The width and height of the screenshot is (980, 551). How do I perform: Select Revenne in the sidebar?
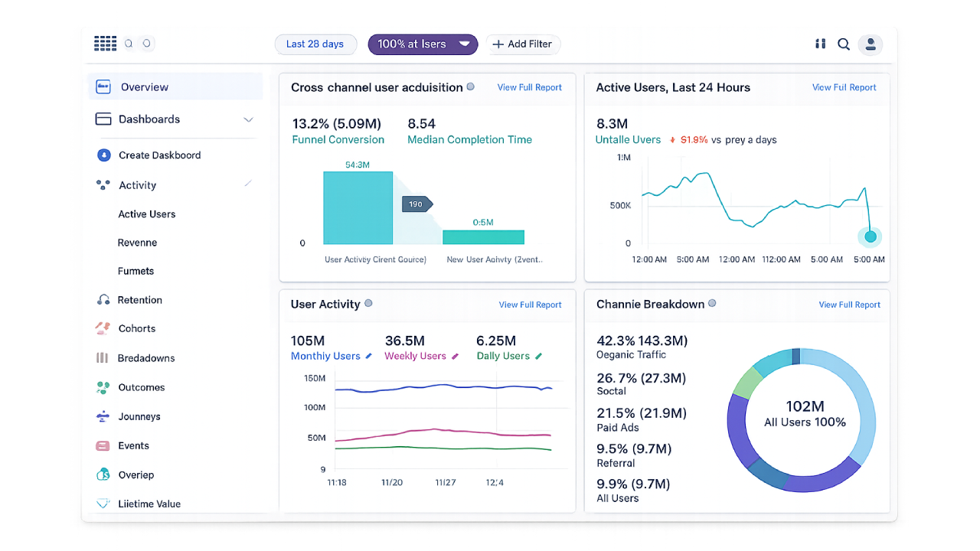pyautogui.click(x=138, y=243)
